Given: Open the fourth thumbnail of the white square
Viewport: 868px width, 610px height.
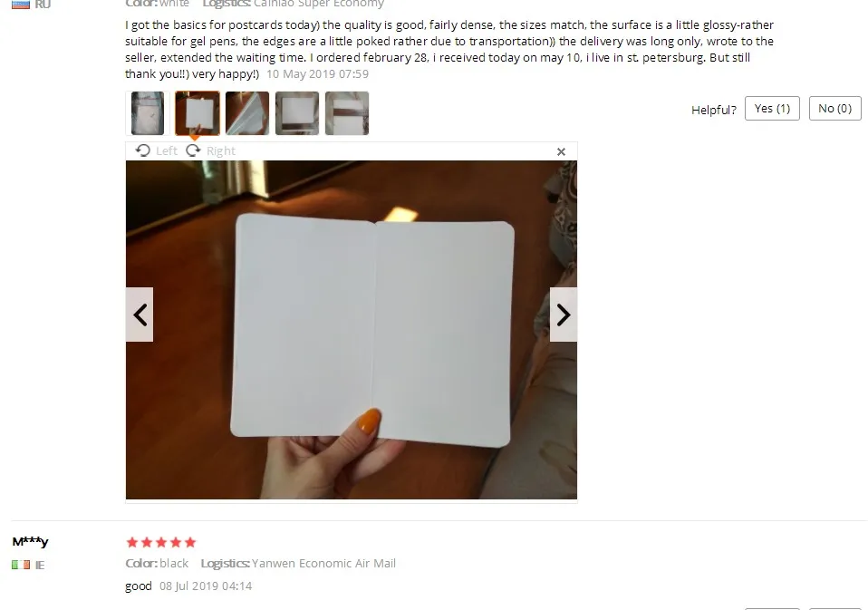Looking at the screenshot, I should pyautogui.click(x=297, y=113).
